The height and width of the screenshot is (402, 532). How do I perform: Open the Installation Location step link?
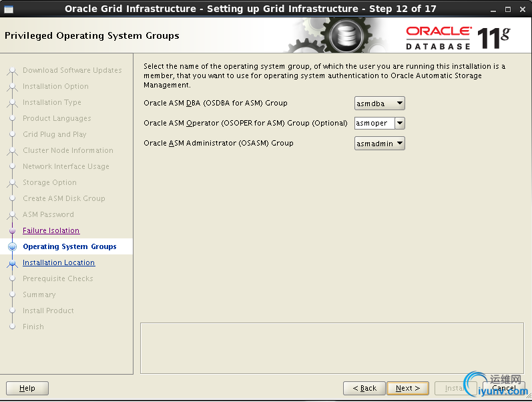click(x=59, y=263)
